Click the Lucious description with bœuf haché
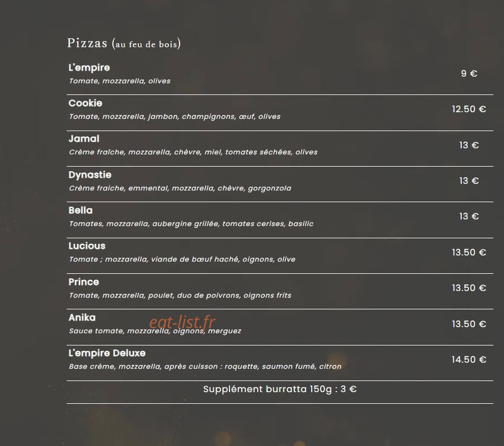Image resolution: width=504 pixels, height=446 pixels. coord(182,259)
